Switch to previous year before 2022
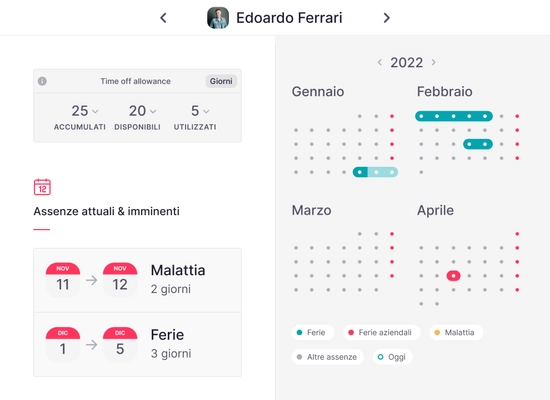Viewport: 550px width, 400px height. click(380, 62)
